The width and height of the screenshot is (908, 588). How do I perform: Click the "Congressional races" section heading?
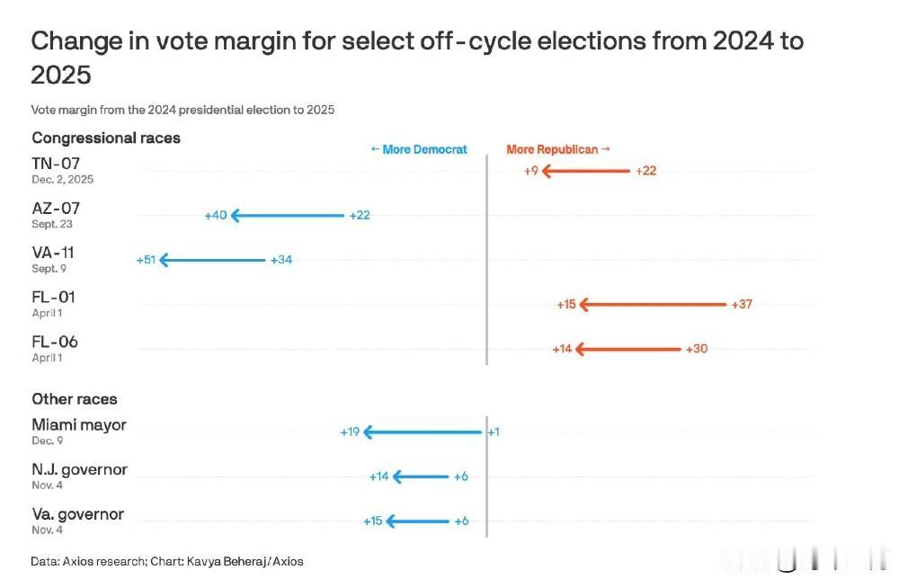(106, 138)
